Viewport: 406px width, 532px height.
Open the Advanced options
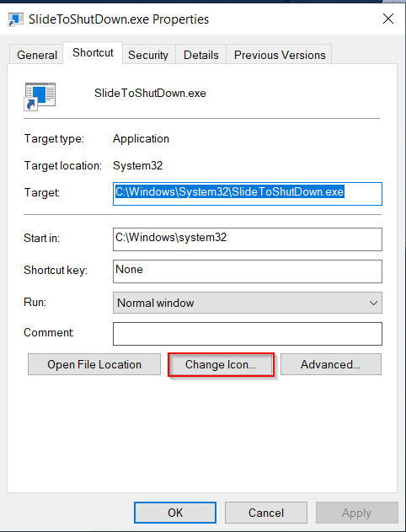(331, 364)
